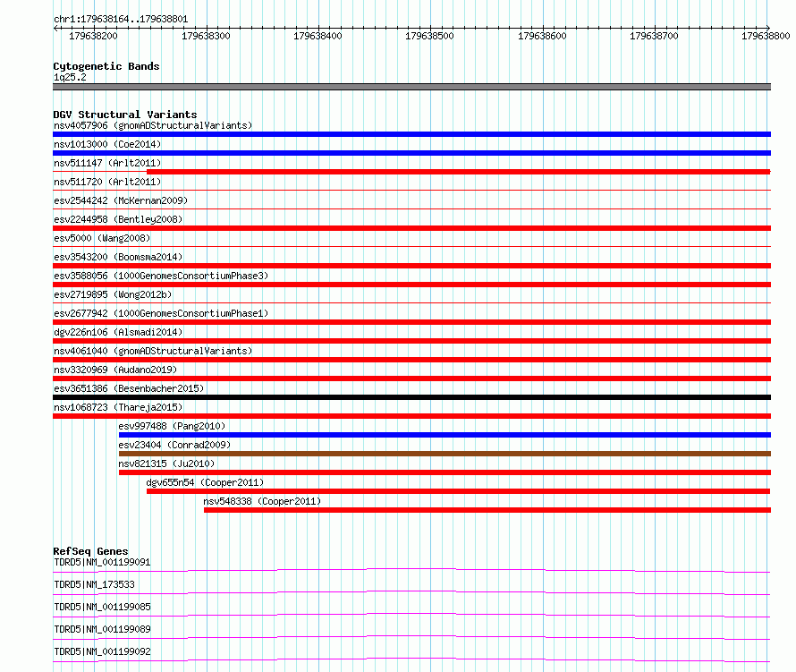The height and width of the screenshot is (672, 796).
Task: Click the chr1:179638164..179638801 coordinate label
Action: pyautogui.click(x=121, y=19)
